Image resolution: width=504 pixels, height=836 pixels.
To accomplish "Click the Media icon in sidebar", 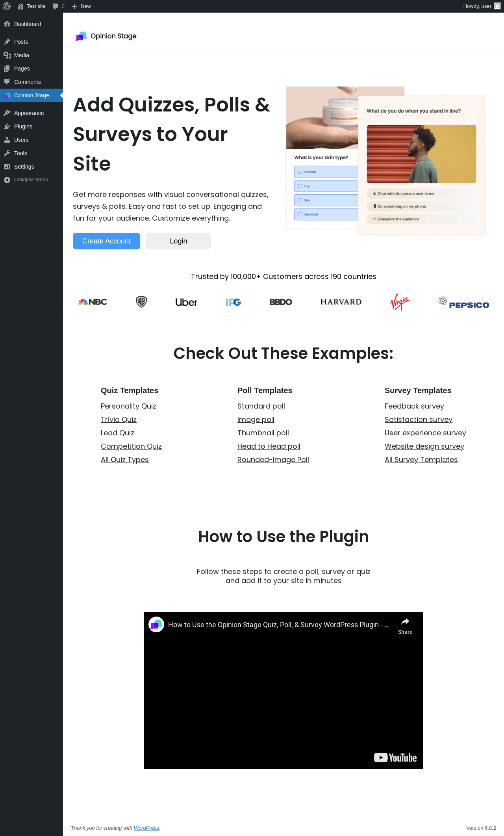I will tap(7, 55).
